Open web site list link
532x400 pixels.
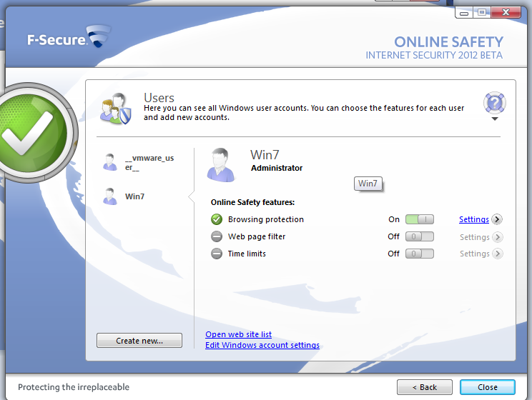(x=238, y=334)
